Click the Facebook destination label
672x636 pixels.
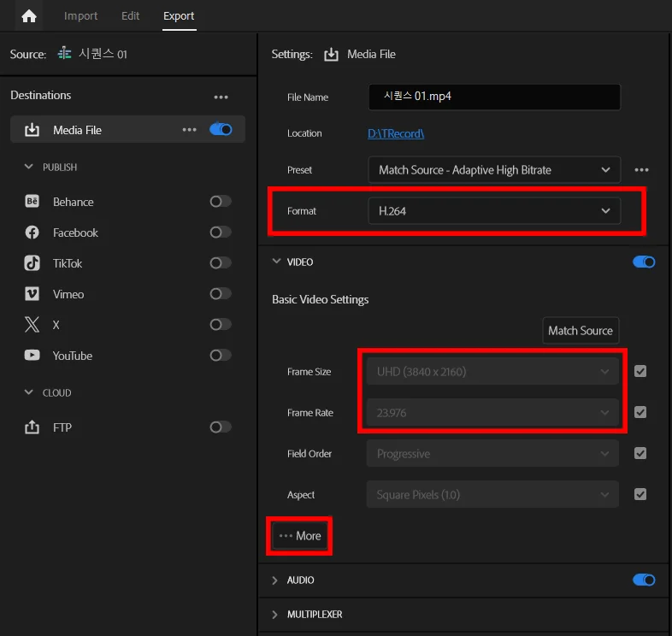(75, 233)
